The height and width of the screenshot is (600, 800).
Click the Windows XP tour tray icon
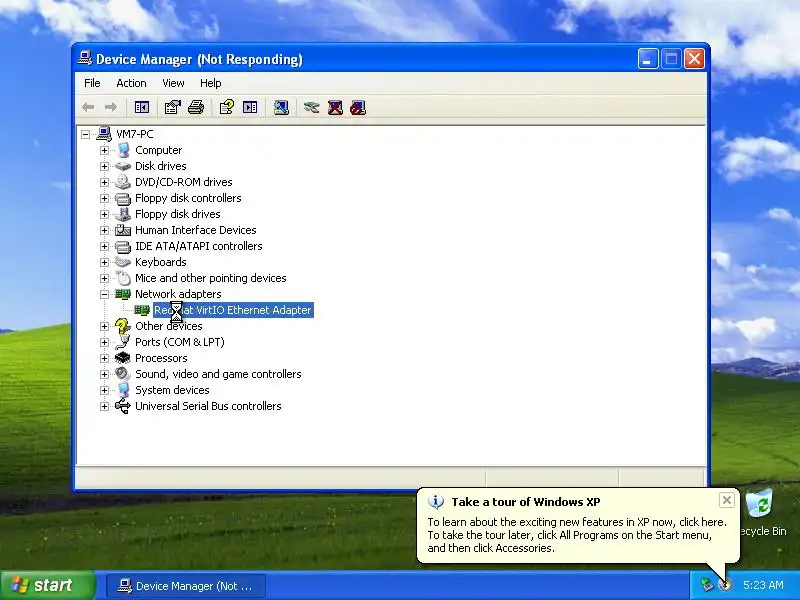coord(724,585)
